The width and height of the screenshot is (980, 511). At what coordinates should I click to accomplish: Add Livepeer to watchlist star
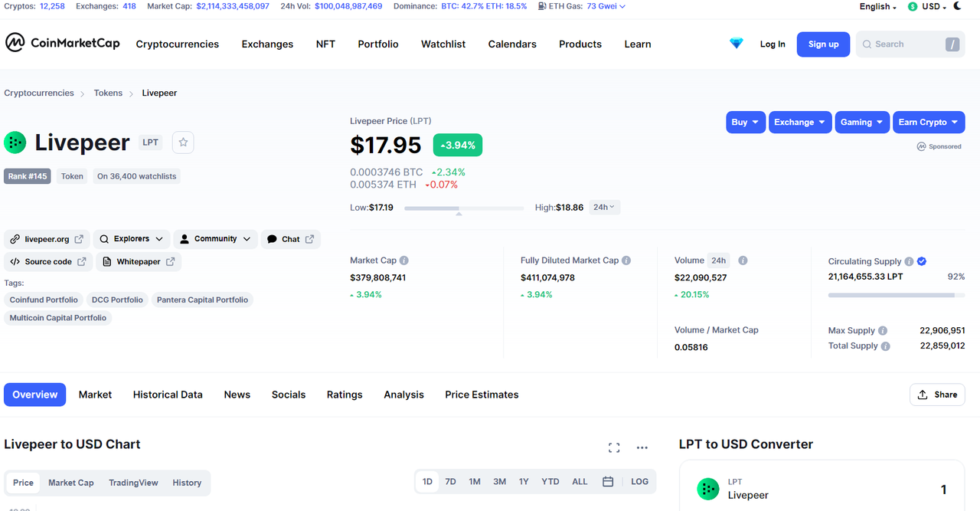coord(183,142)
